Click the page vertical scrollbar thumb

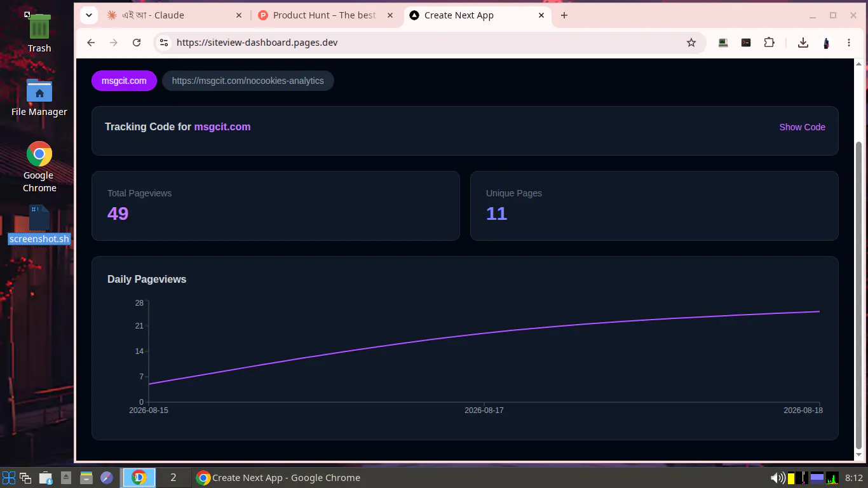click(860, 295)
